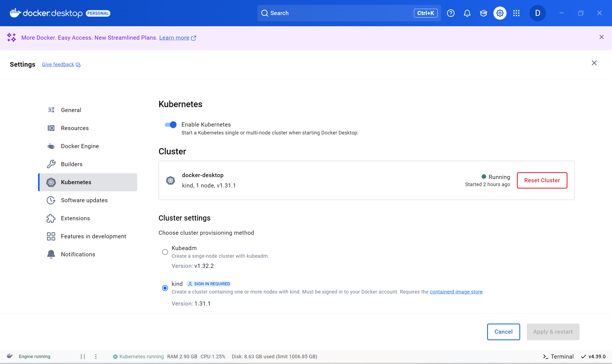The image size is (612, 364).
Task: Click the General sliders icon in sidebar
Action: pos(51,110)
